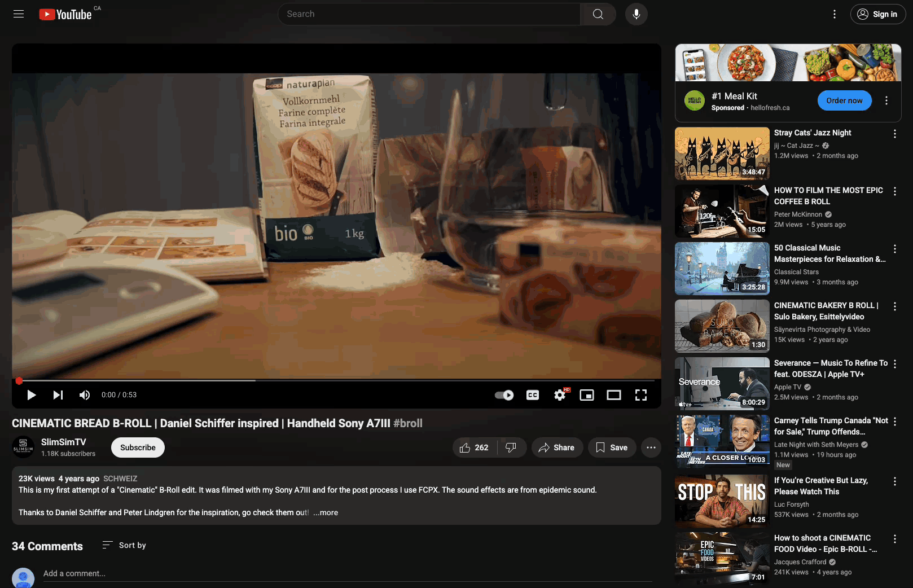This screenshot has height=588, width=913.
Task: Click the SCHWEIZ location tag
Action: tap(120, 479)
